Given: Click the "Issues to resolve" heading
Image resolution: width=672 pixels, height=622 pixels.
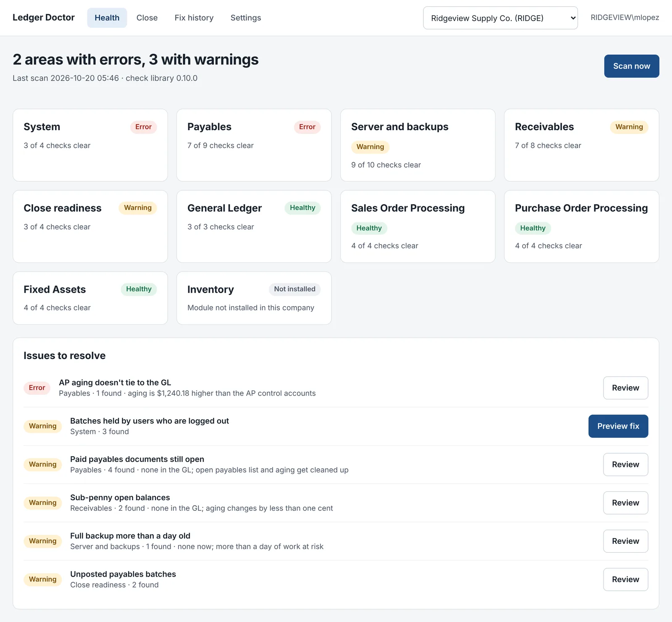Looking at the screenshot, I should coord(65,356).
